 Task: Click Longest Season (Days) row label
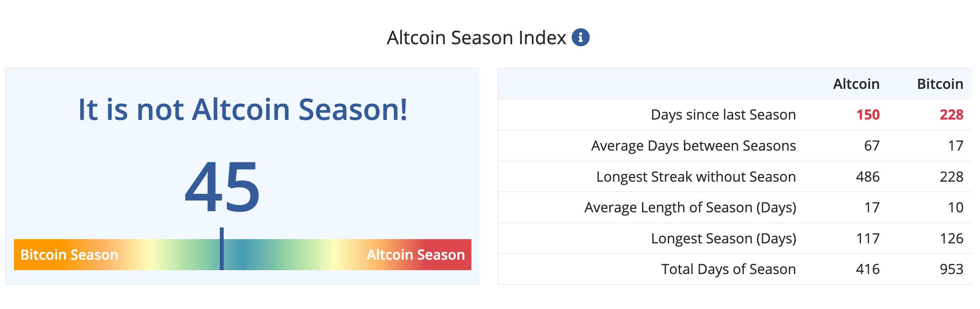tap(724, 238)
